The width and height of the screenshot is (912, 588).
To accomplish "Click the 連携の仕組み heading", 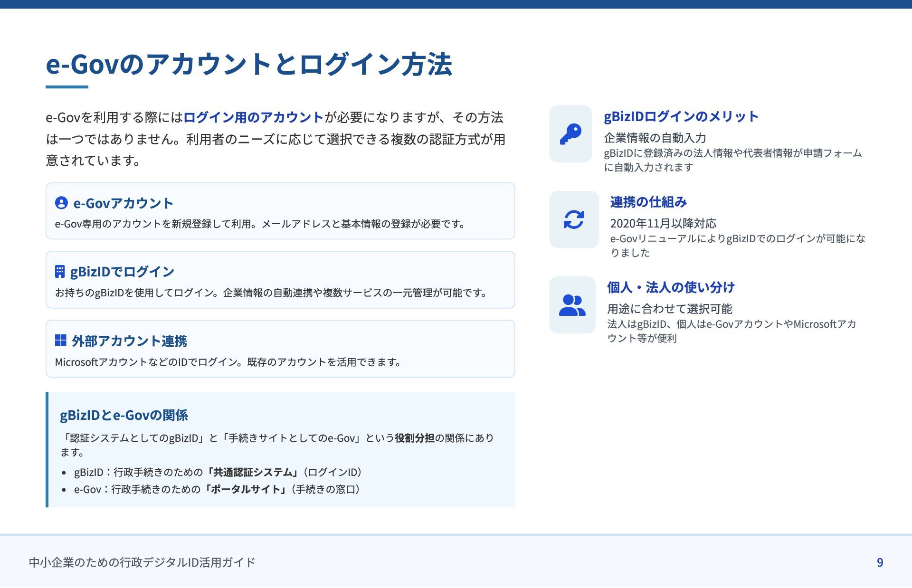I will [648, 202].
